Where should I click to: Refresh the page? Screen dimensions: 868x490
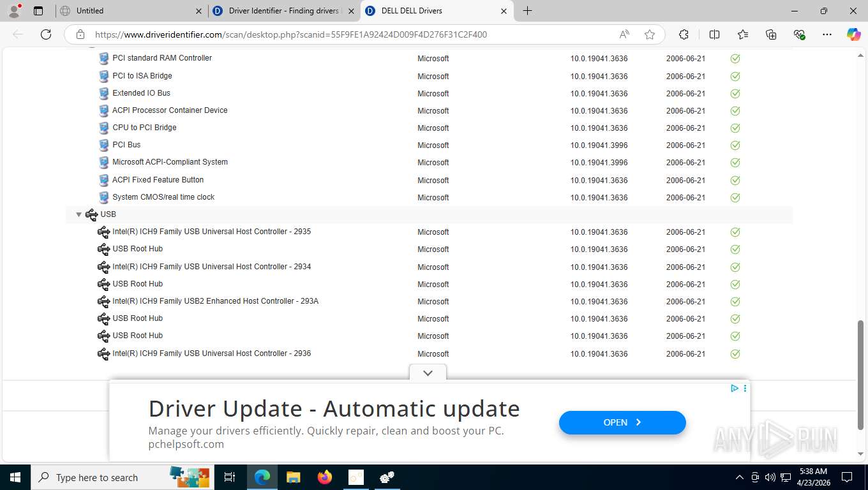click(x=45, y=34)
